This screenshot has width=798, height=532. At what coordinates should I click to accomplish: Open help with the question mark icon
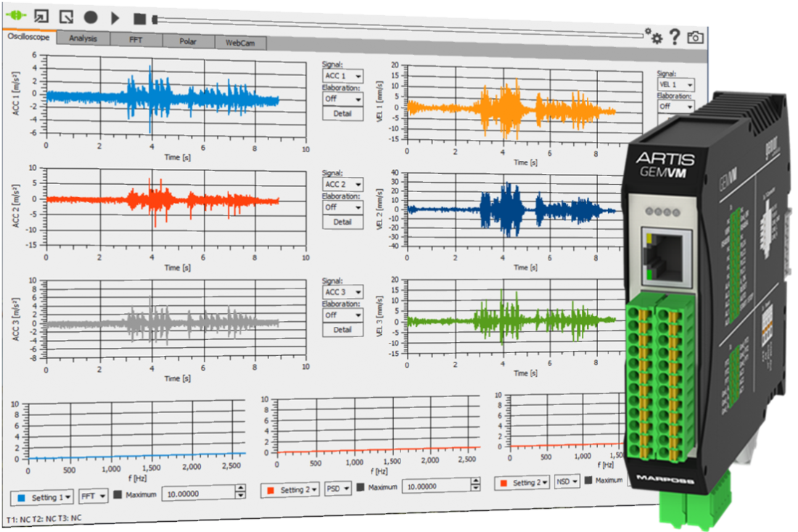[x=674, y=37]
